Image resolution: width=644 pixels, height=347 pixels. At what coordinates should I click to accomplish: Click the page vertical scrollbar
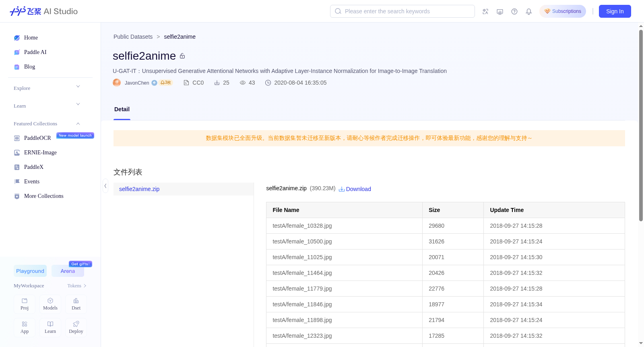(x=641, y=125)
